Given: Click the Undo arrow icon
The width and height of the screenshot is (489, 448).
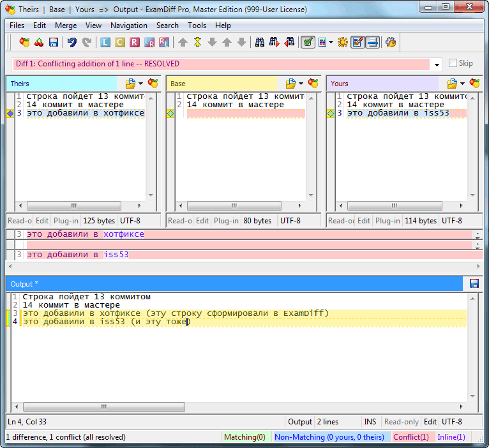Looking at the screenshot, I should pos(72,42).
